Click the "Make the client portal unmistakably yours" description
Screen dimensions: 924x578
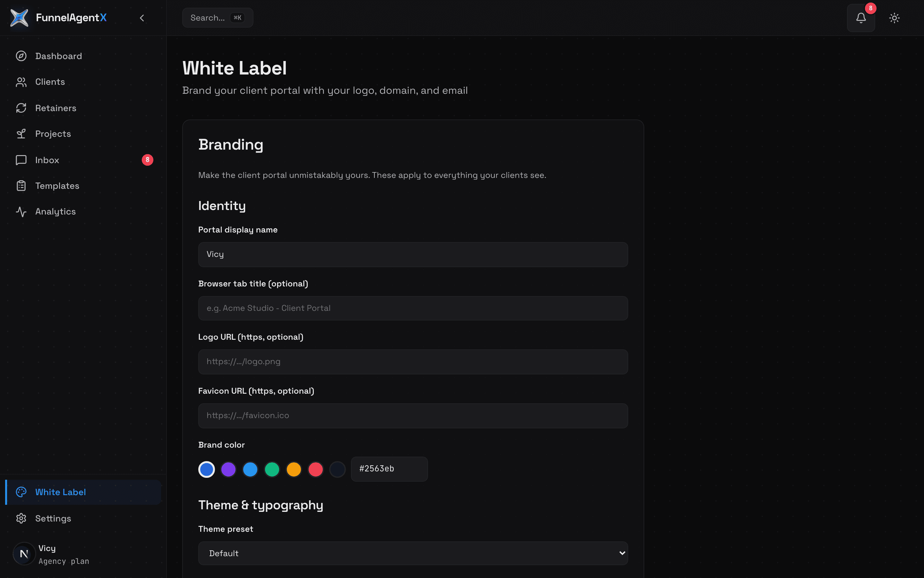372,175
